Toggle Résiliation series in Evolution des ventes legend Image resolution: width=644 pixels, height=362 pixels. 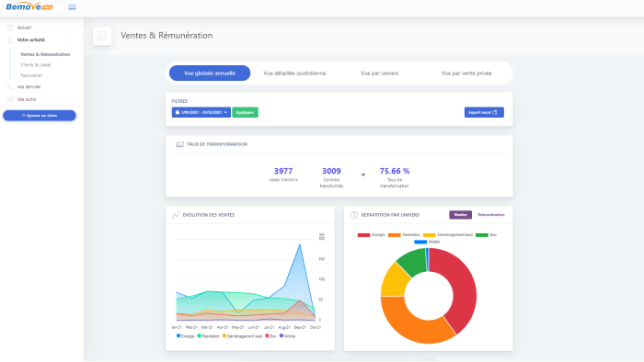pos(208,336)
